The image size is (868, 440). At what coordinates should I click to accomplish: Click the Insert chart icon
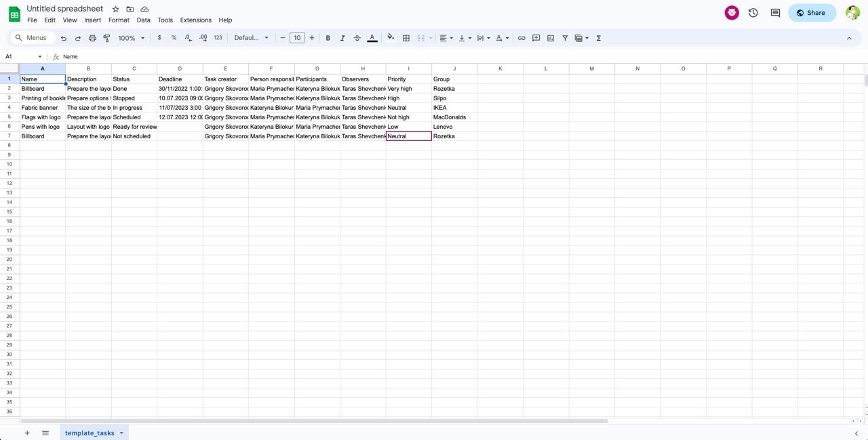551,38
